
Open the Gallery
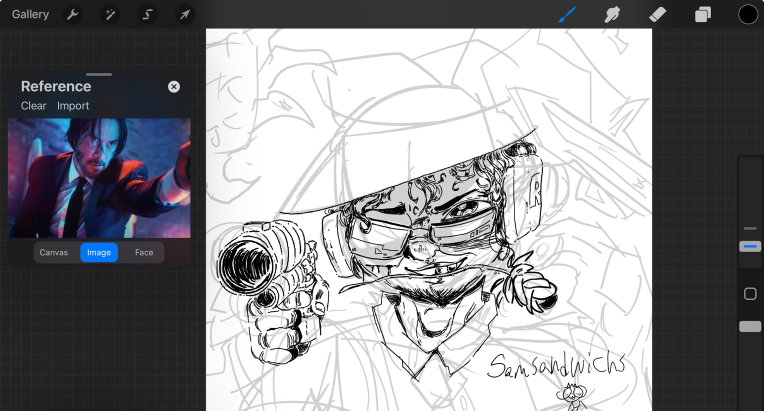pyautogui.click(x=30, y=14)
